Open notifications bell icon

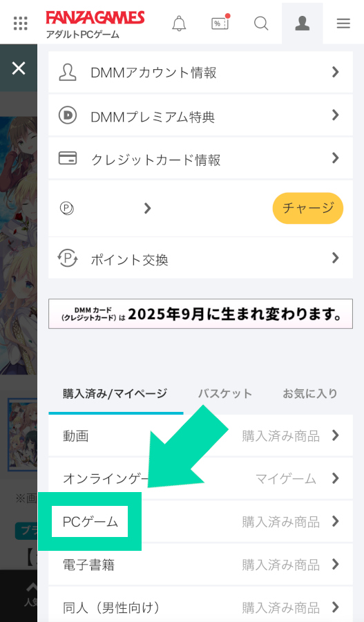[179, 23]
